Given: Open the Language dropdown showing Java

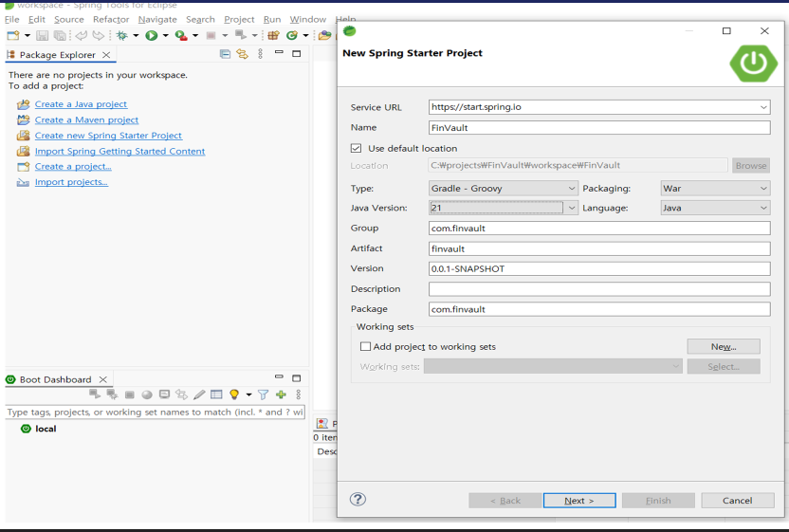Looking at the screenshot, I should (763, 208).
